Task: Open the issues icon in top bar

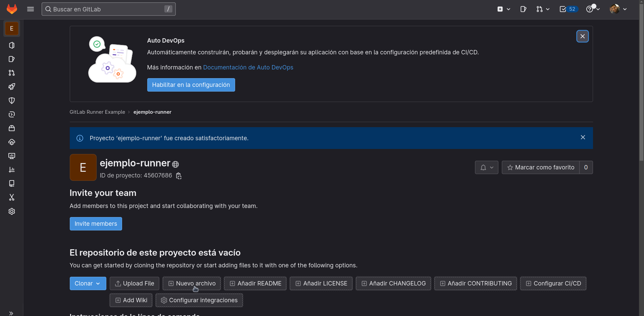Action: (523, 9)
